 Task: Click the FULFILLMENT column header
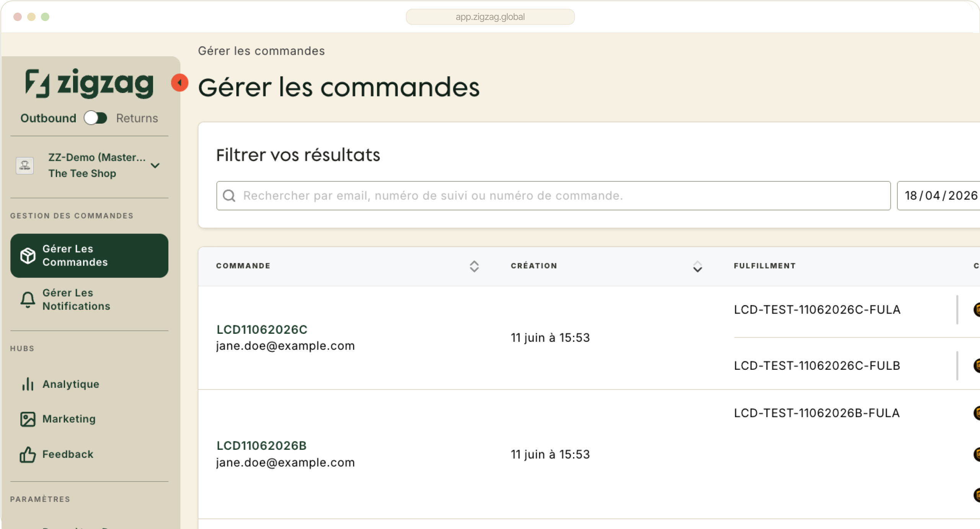point(765,266)
